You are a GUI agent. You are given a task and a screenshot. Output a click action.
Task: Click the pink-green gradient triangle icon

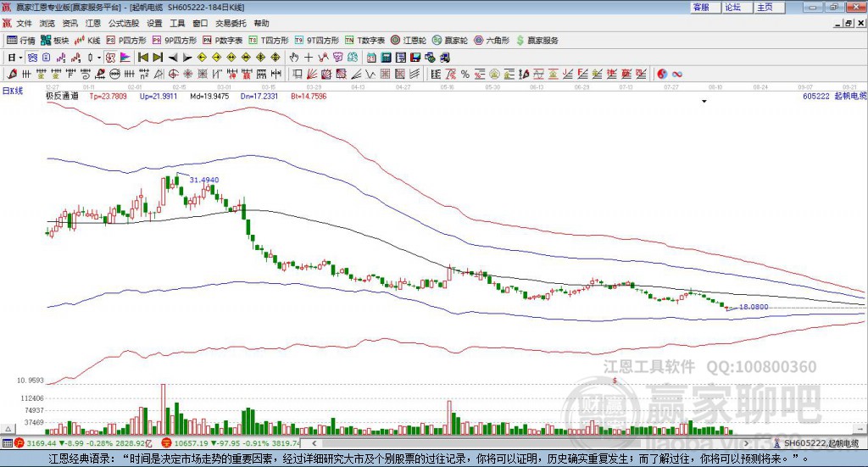point(125,58)
